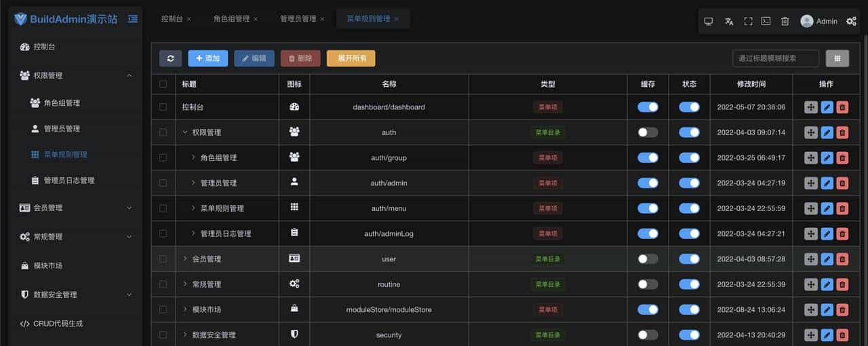Delete the 角色组管理 row with trash icon
Viewport: 868px width, 346px height.
coord(842,157)
